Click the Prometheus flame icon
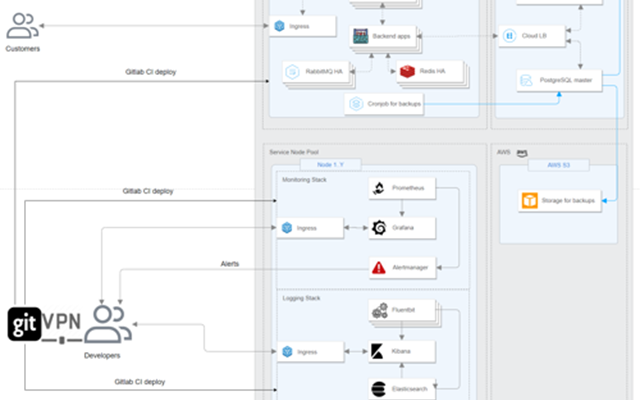The image size is (640, 400). click(379, 188)
